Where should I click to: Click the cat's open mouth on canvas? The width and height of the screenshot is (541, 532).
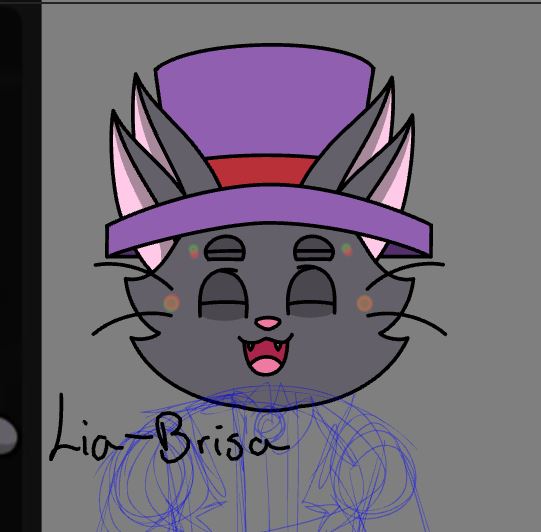click(x=266, y=355)
